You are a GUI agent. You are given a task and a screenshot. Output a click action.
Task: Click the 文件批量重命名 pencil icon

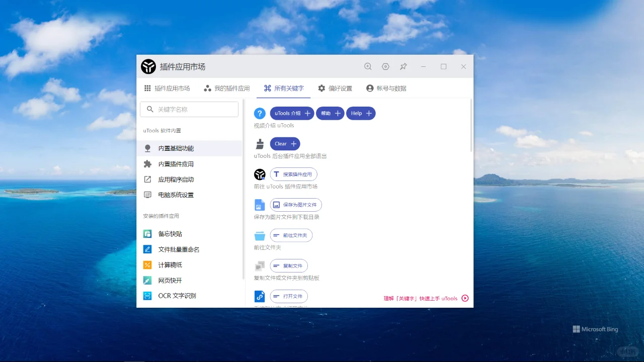pos(147,249)
